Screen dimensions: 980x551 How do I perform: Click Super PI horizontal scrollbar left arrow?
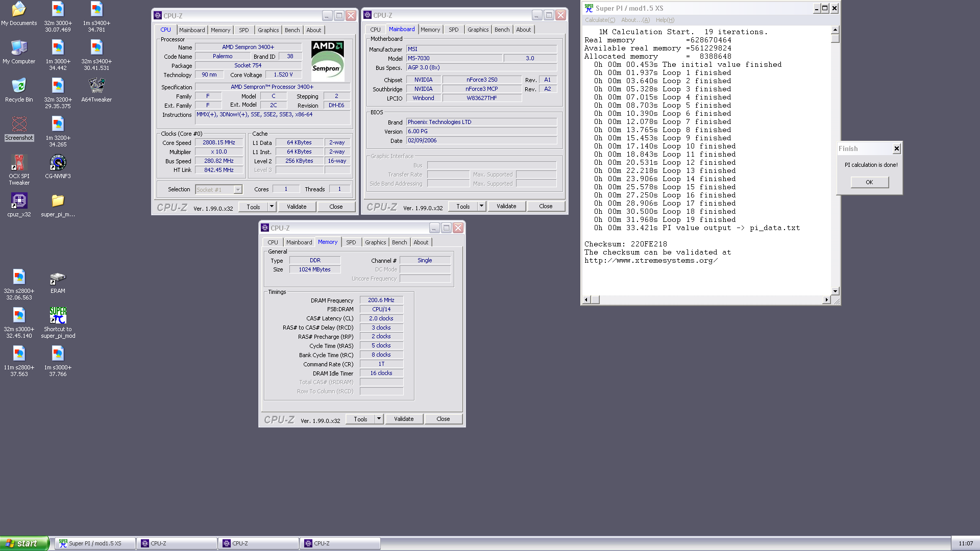click(x=586, y=300)
